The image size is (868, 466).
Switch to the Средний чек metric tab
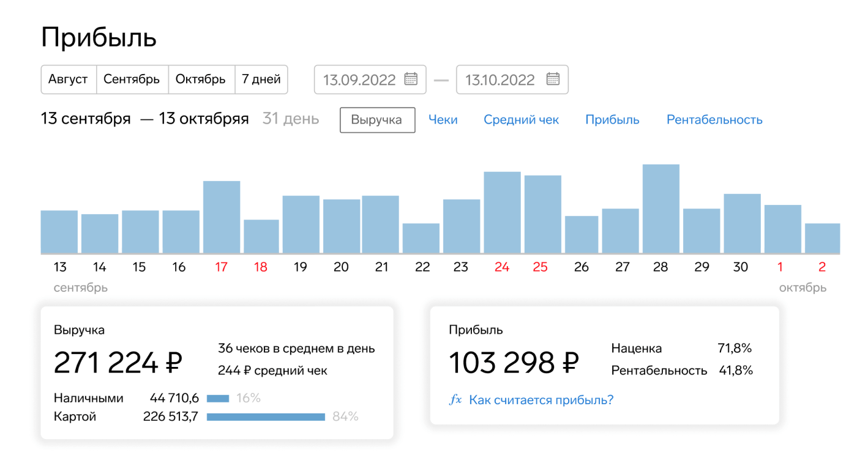tap(522, 120)
